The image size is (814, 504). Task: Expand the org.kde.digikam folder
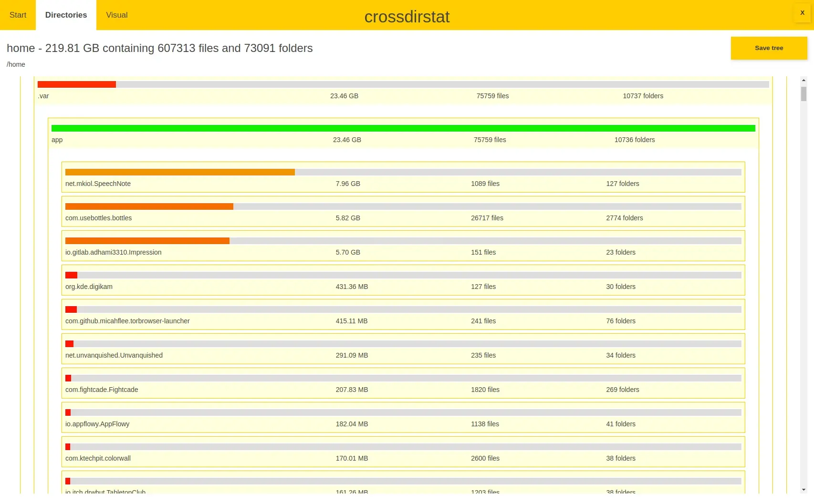[x=403, y=280]
